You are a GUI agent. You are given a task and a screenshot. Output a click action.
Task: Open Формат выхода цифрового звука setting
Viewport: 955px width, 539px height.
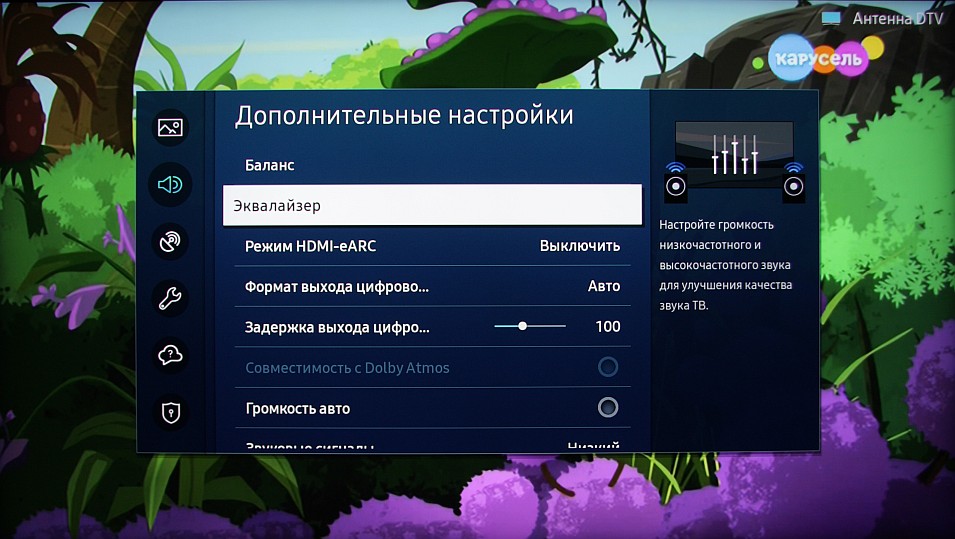tap(432, 286)
